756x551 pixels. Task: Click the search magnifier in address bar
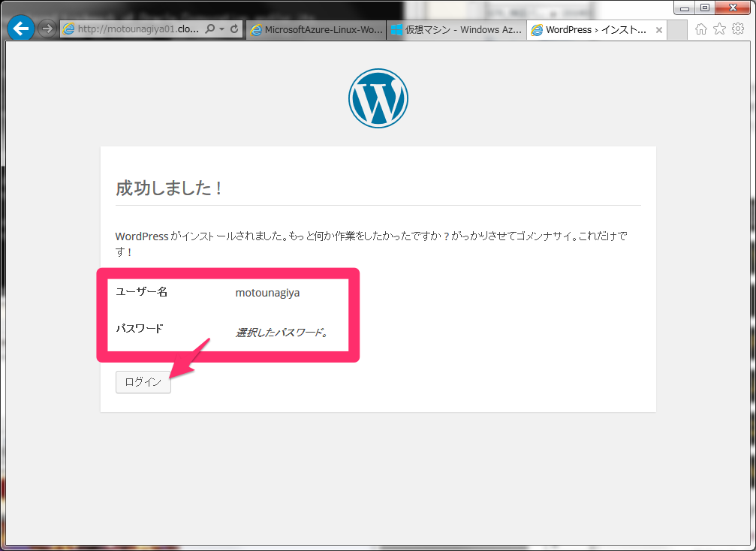tap(209, 29)
